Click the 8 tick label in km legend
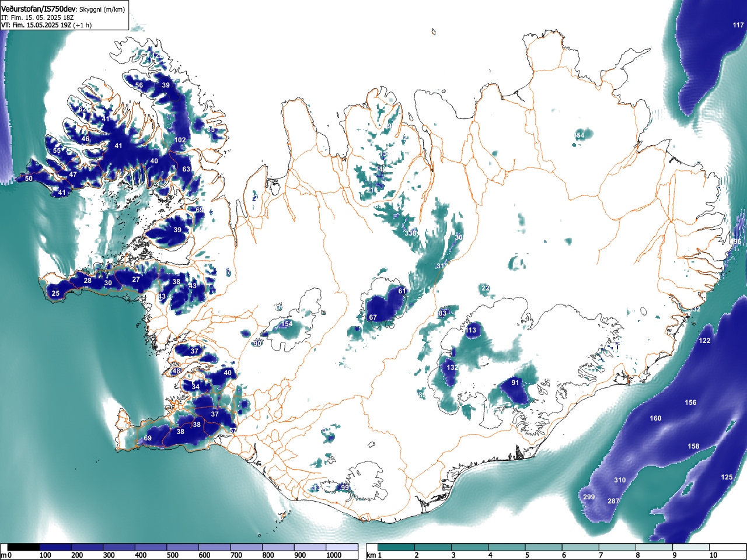This screenshot has width=747, height=560. (638, 555)
